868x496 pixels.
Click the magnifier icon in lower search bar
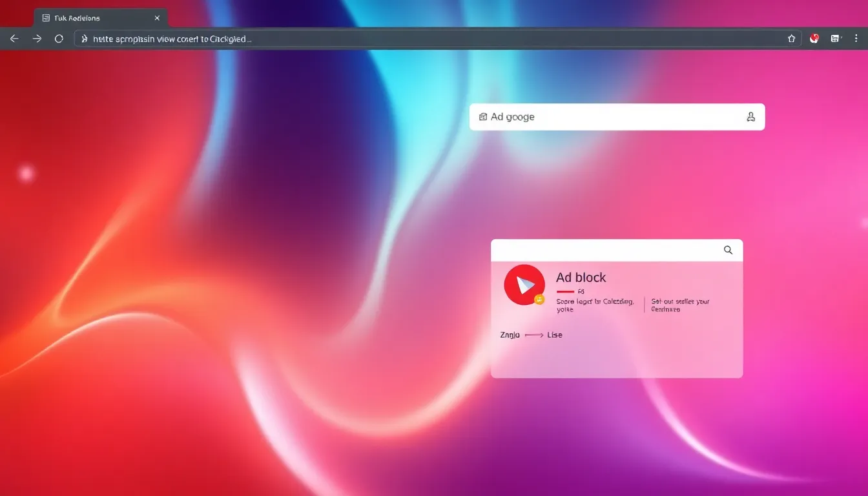[x=728, y=250]
